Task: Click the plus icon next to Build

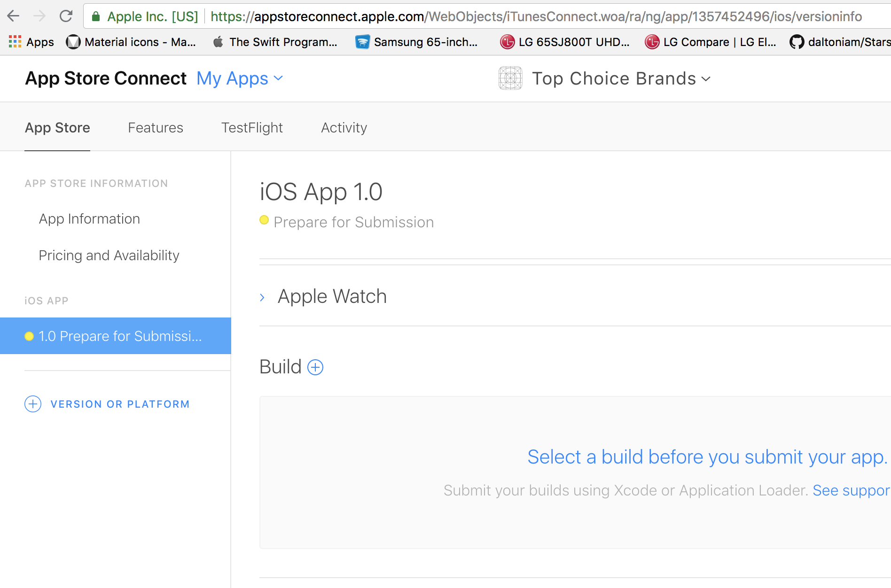Action: tap(315, 367)
